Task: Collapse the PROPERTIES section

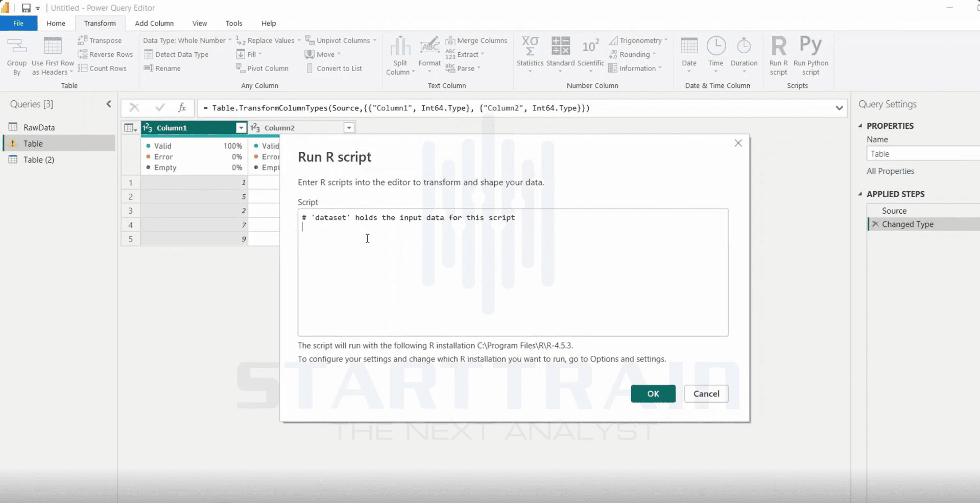Action: pos(861,126)
